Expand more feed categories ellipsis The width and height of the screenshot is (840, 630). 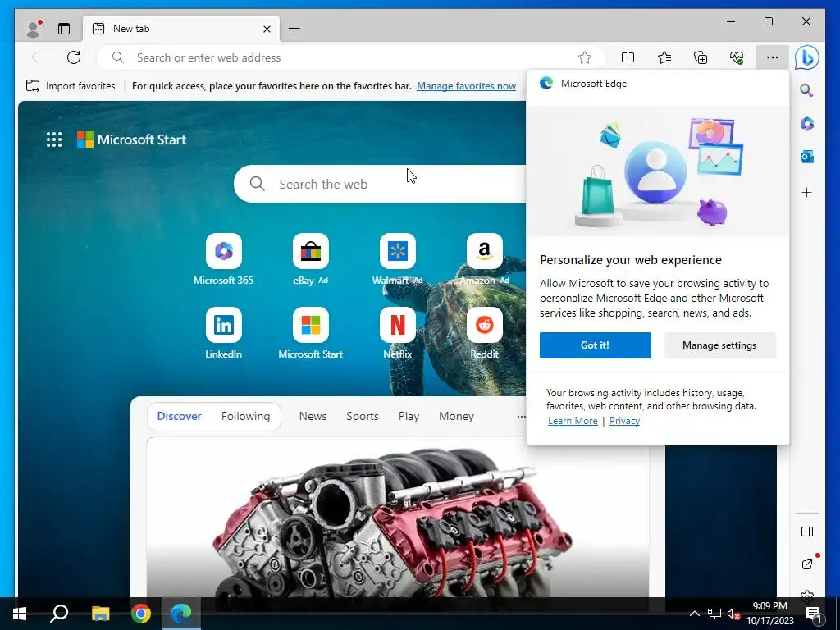[521, 416]
